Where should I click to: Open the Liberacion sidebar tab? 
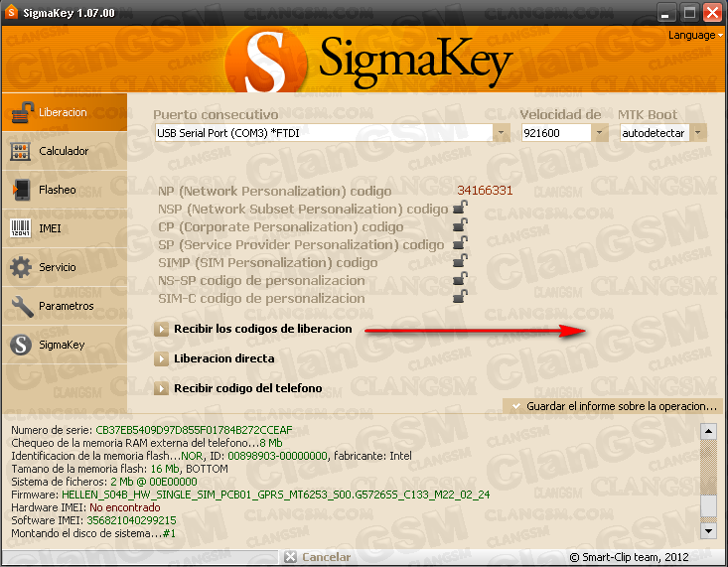point(65,112)
